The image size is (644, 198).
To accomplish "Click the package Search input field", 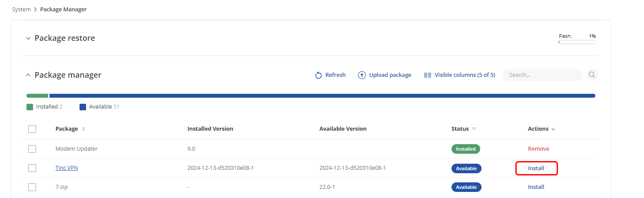I will [x=542, y=75].
